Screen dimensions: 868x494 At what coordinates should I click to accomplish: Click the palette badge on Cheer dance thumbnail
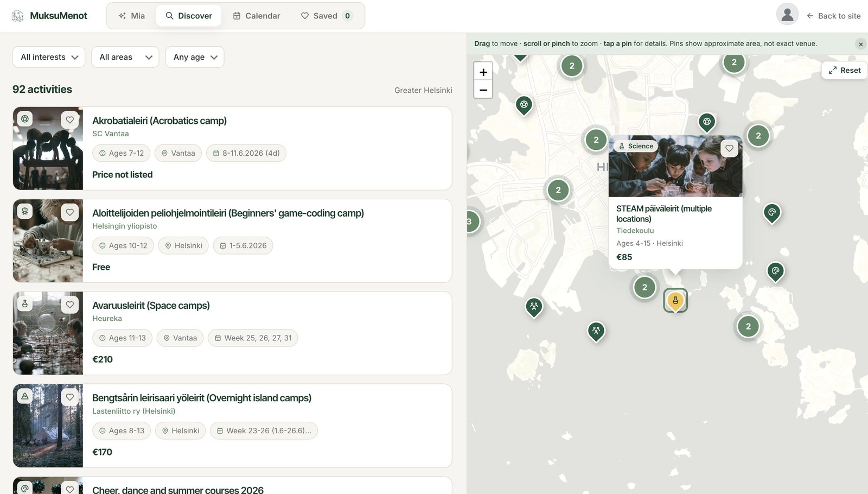[25, 488]
